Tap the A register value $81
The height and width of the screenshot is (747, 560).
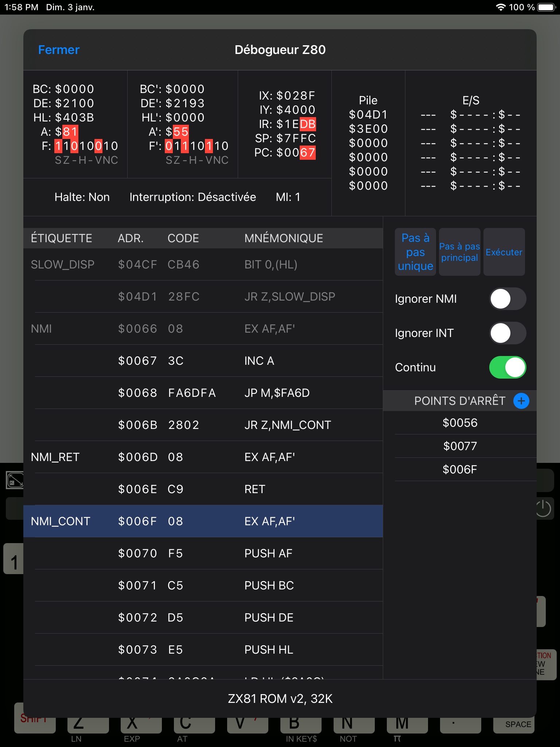pyautogui.click(x=67, y=131)
